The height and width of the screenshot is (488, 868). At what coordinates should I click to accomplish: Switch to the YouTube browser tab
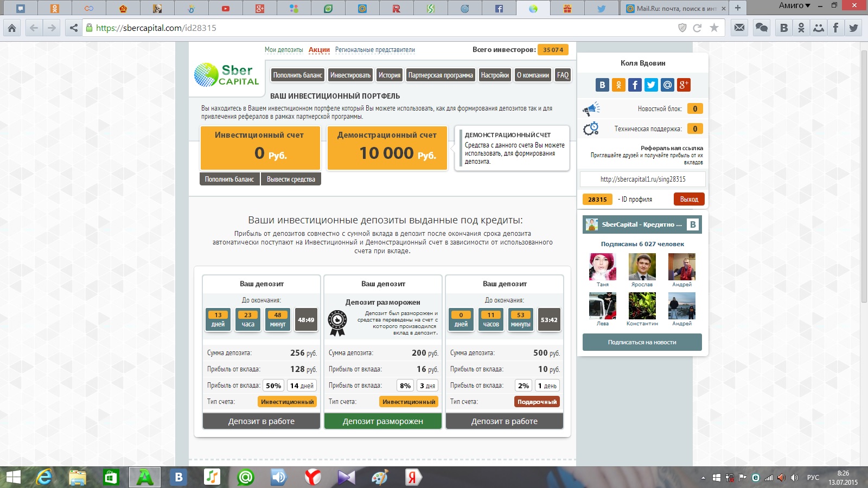(x=225, y=8)
